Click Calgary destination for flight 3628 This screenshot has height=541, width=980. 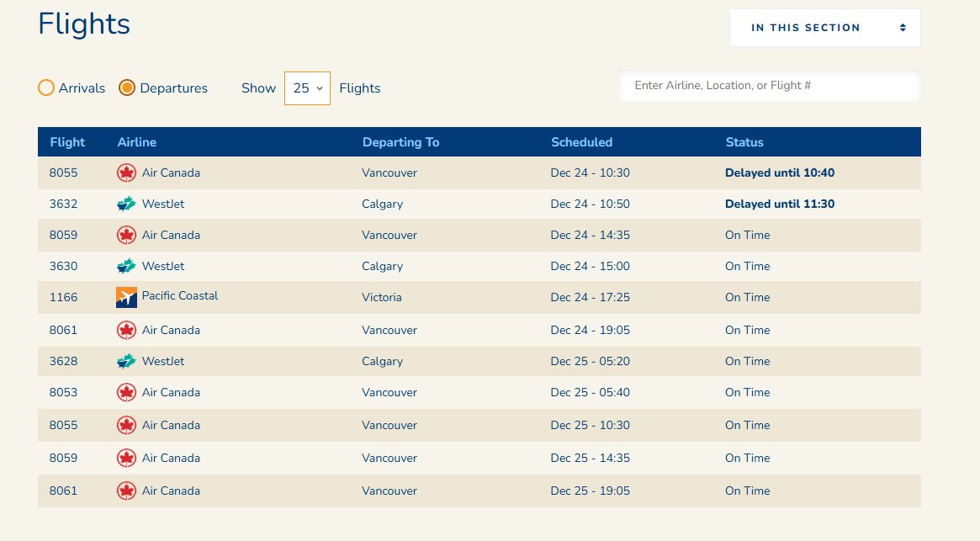point(383,362)
